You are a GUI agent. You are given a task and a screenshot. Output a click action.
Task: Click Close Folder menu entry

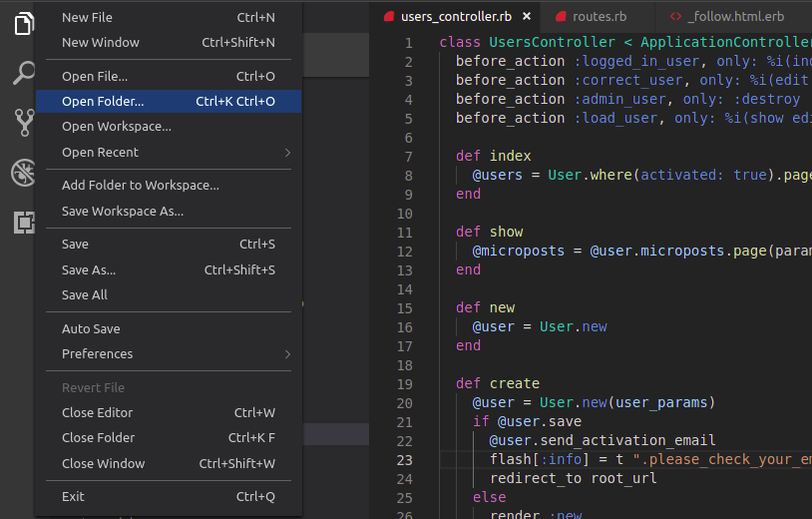169,438
